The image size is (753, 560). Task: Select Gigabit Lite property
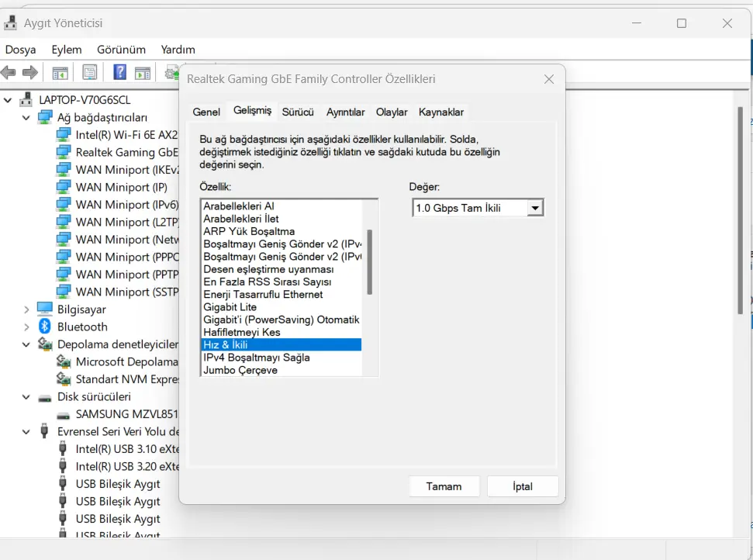(281, 307)
